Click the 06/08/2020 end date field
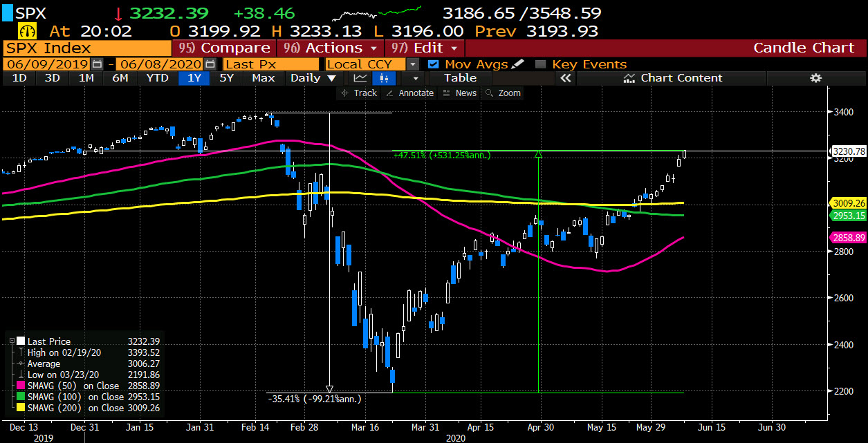Screen dimensions: 868x443 click(x=160, y=64)
